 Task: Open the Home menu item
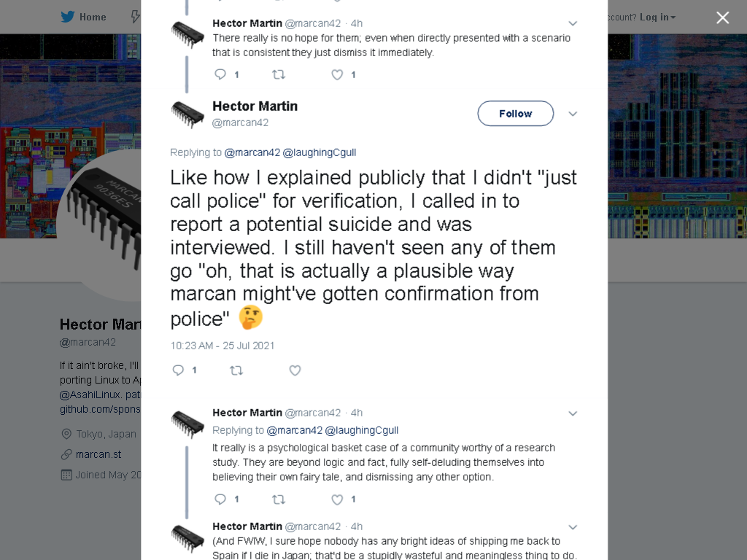coord(93,17)
